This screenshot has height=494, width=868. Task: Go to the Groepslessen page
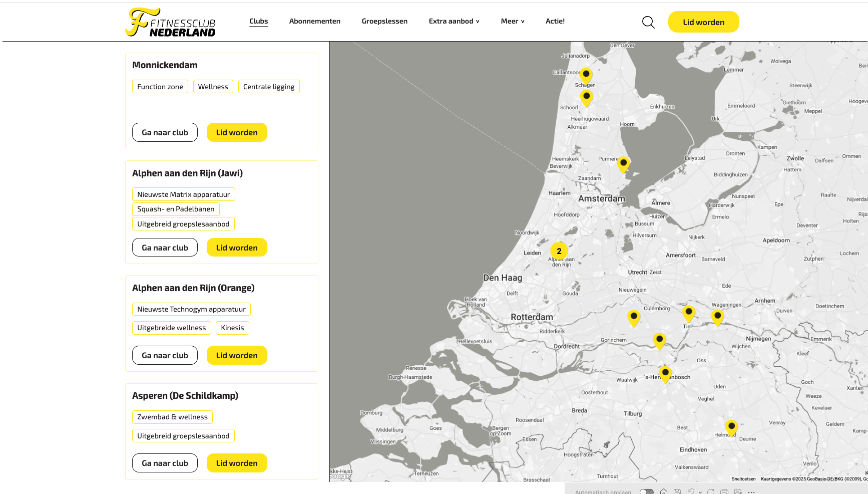(x=384, y=21)
